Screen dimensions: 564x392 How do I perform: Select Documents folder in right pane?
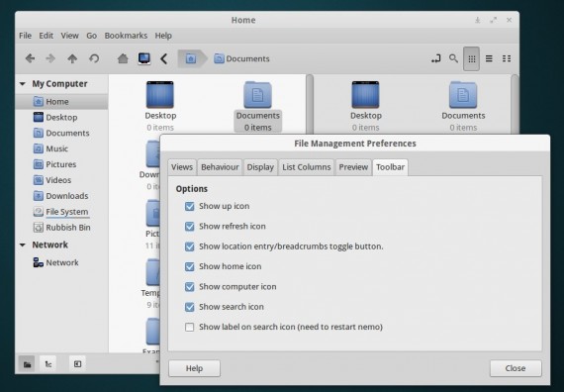point(463,106)
